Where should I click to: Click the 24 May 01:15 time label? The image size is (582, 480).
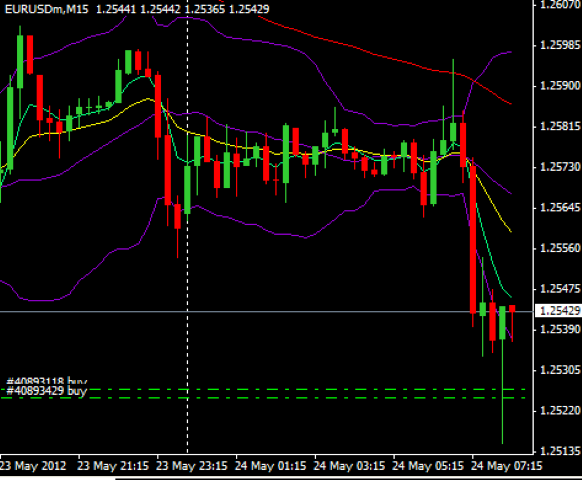(271, 466)
